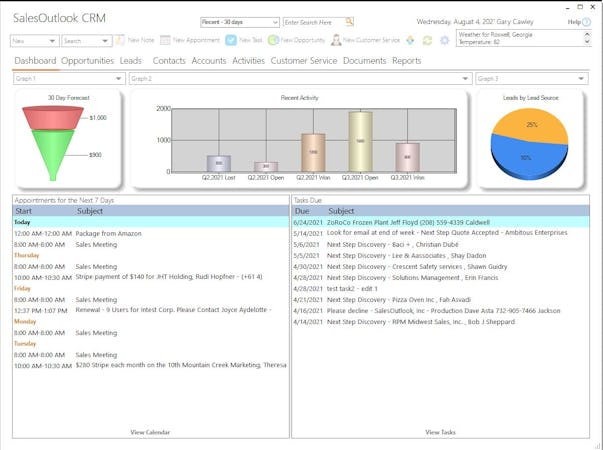Select the Pizza Oven Inc task
The width and height of the screenshot is (603, 450).
point(440,300)
